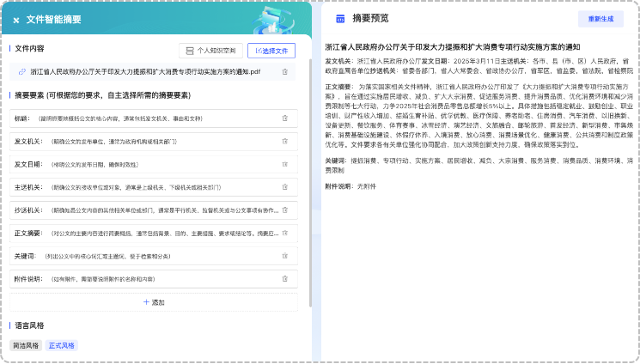Delete the 标题 summary element
The width and height of the screenshot is (640, 364).
[285, 118]
